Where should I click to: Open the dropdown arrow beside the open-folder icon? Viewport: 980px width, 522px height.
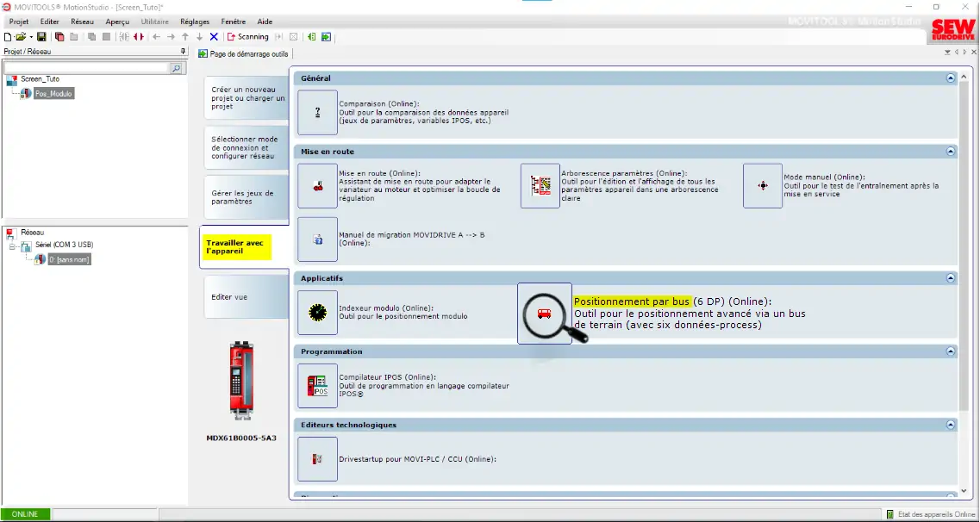(31, 37)
